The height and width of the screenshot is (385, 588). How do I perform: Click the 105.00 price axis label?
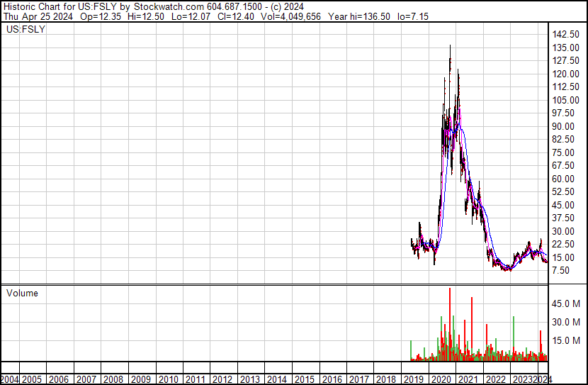tap(565, 100)
